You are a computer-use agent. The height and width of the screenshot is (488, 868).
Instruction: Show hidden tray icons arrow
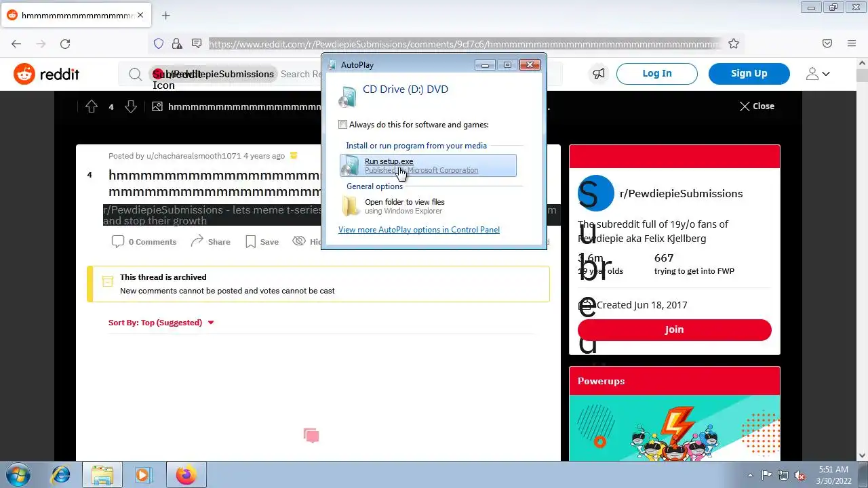tap(750, 475)
